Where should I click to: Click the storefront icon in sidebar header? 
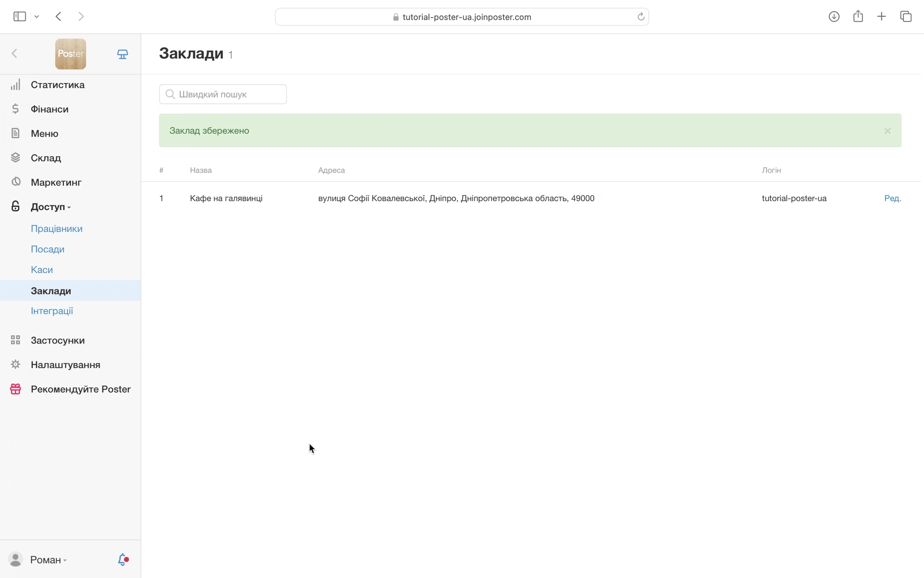tap(123, 54)
